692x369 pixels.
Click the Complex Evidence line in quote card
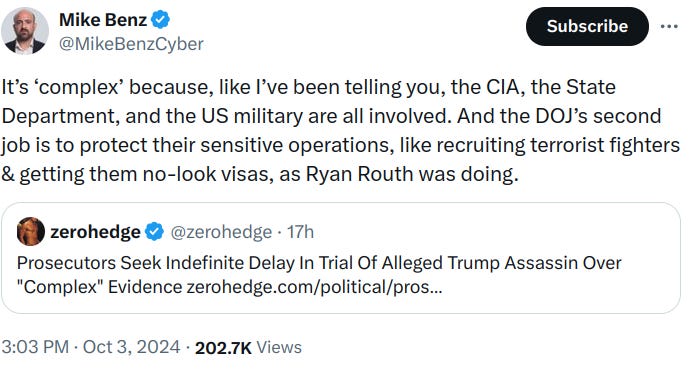tap(229, 287)
